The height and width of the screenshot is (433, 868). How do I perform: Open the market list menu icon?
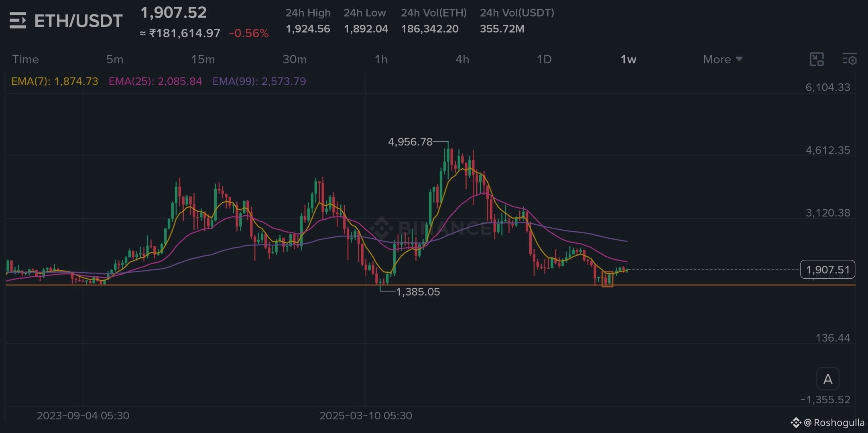(18, 20)
